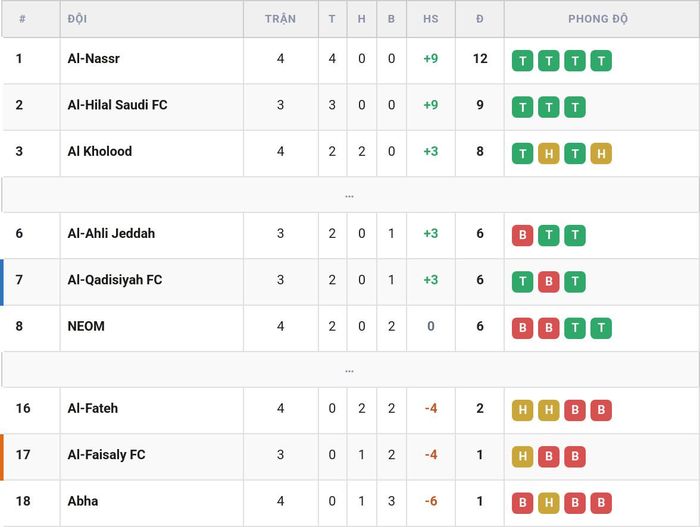Click NEOM's last green T form badge
This screenshot has width=700, height=527.
(601, 328)
